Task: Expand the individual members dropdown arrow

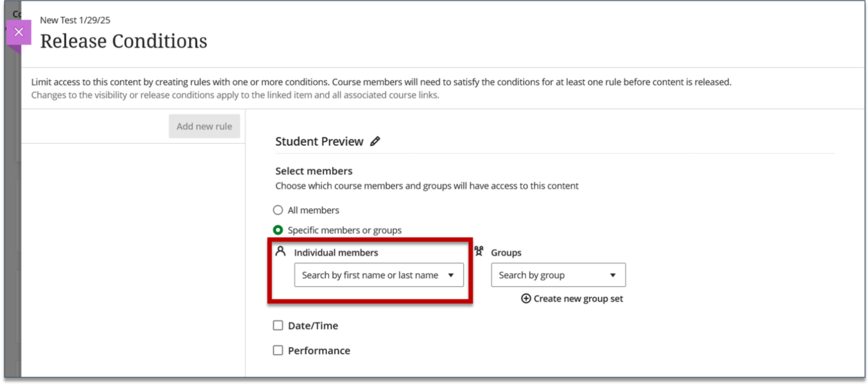Action: (451, 275)
